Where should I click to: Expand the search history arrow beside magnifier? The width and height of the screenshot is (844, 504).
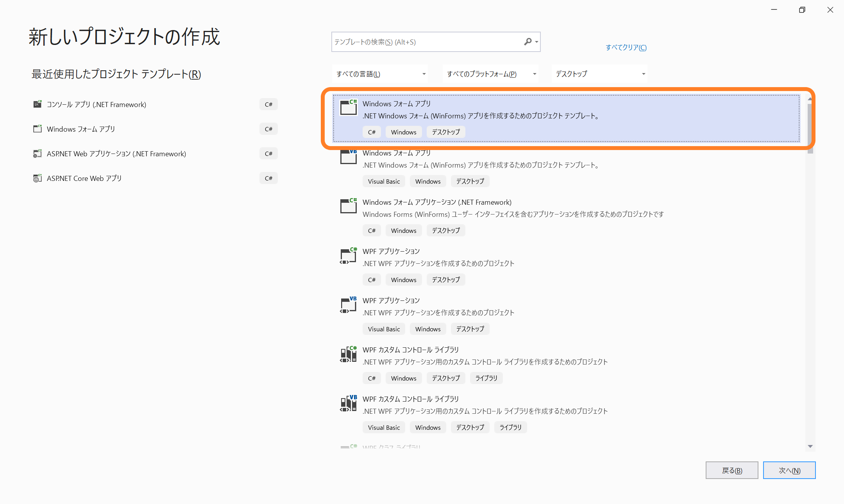tap(537, 42)
